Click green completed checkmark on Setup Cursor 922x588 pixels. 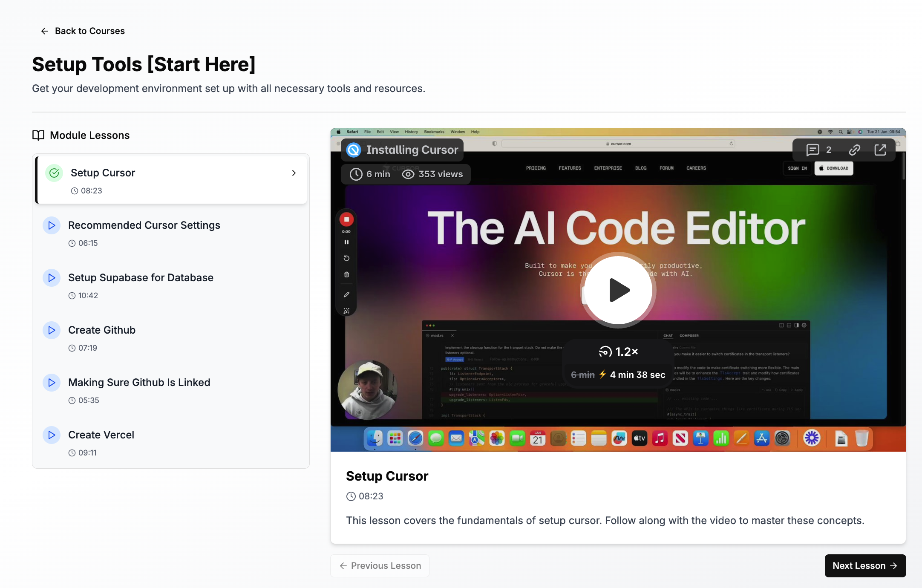coord(54,173)
